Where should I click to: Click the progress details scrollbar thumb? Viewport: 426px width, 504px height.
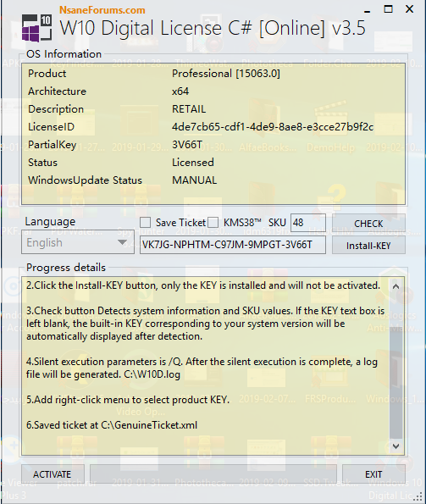396,383
